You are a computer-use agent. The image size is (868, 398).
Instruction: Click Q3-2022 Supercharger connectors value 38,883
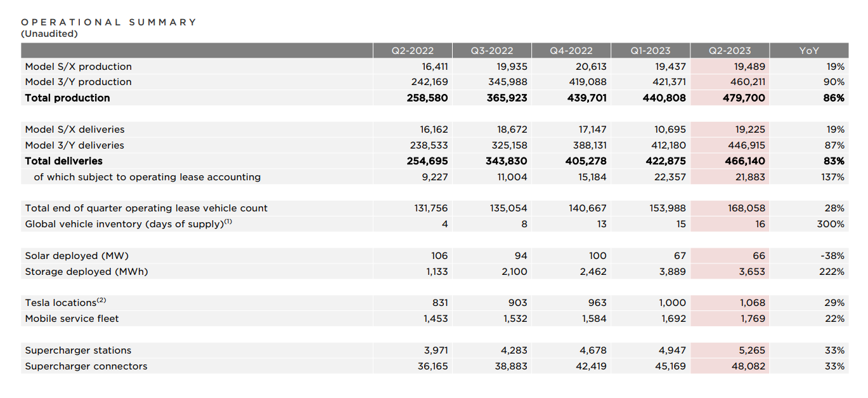tap(512, 366)
